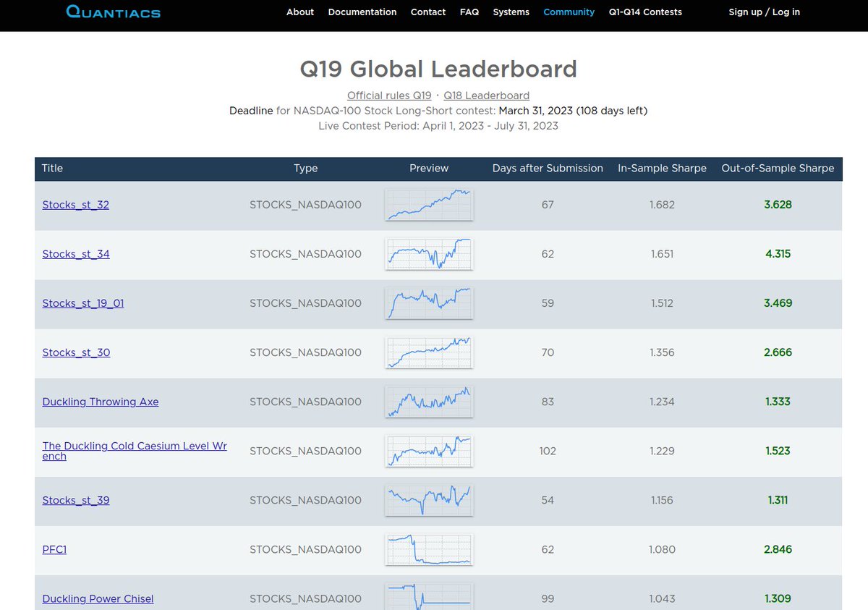The height and width of the screenshot is (610, 868).
Task: Click the out-of-sample Sharpe value 2.666
Action: [778, 352]
